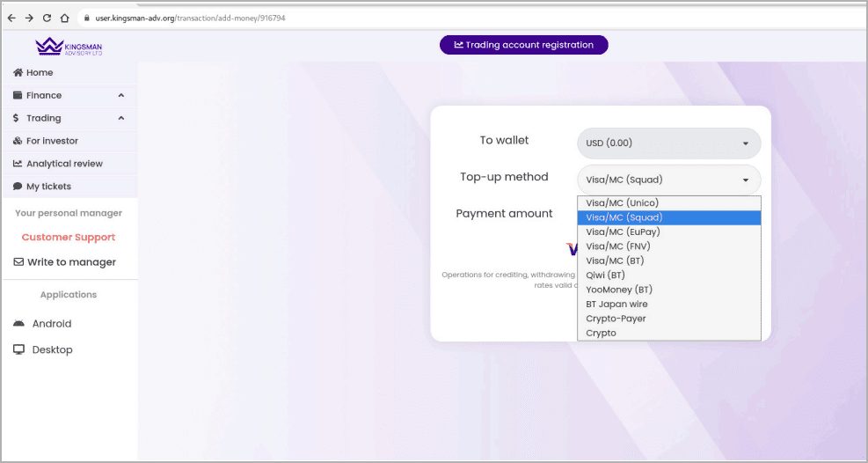The height and width of the screenshot is (463, 868).
Task: Click the Kingsman Advisory crown logo
Action: pyautogui.click(x=47, y=47)
